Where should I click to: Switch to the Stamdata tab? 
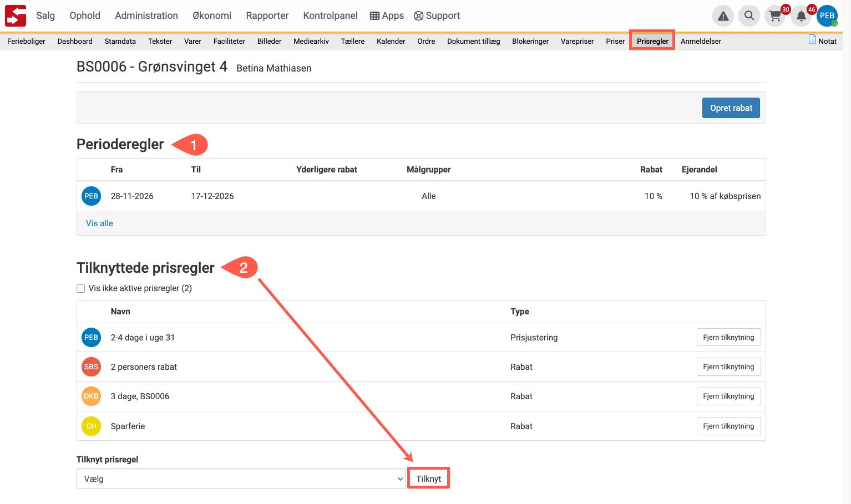pyautogui.click(x=120, y=41)
